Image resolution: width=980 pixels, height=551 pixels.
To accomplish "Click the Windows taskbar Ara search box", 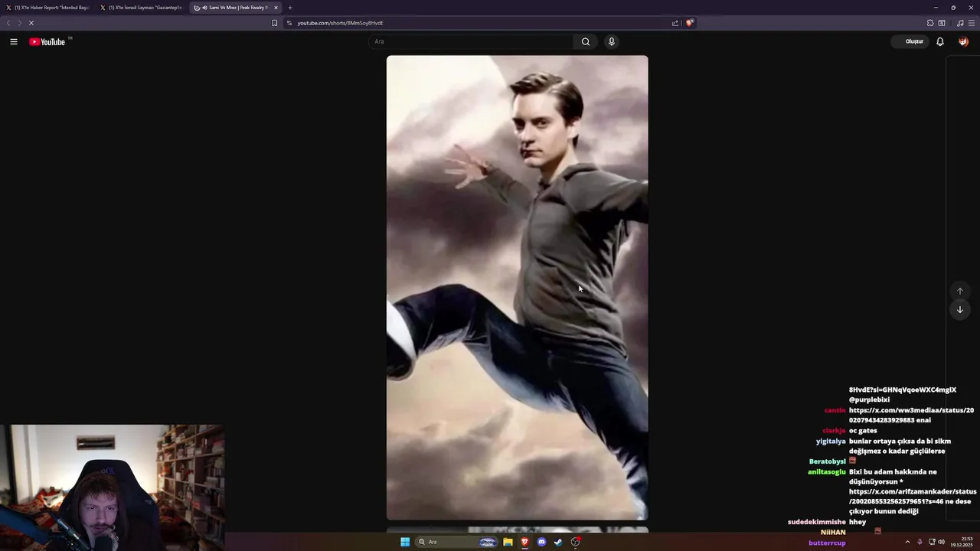I will [457, 542].
